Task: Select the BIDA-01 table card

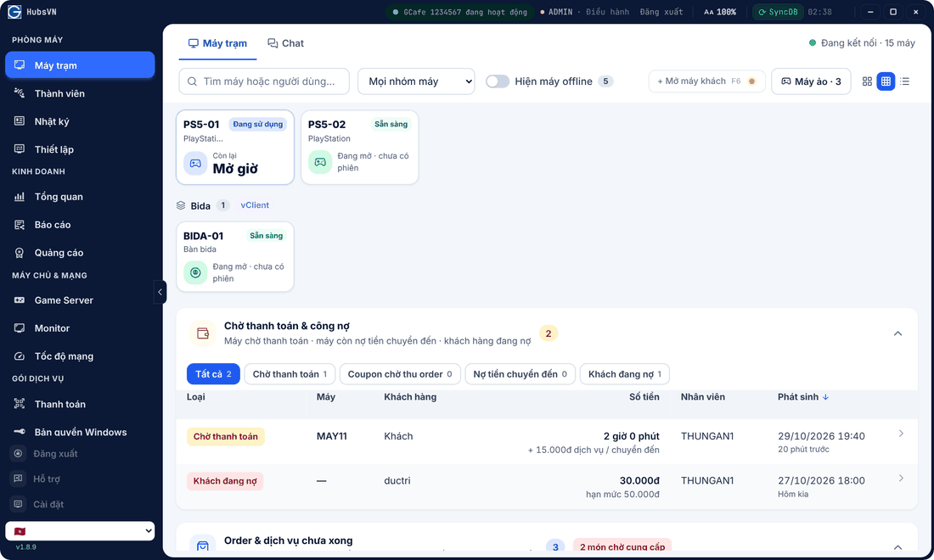Action: (235, 257)
